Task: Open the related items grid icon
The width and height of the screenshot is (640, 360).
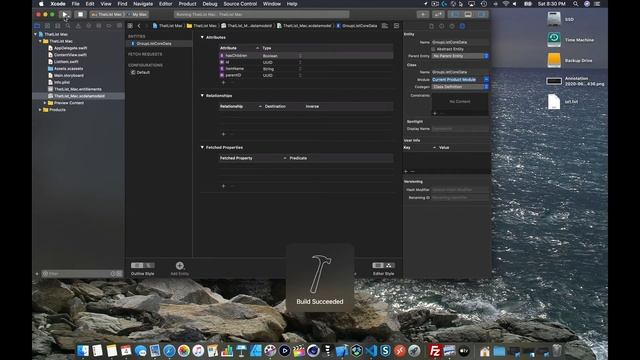Action: [x=130, y=26]
